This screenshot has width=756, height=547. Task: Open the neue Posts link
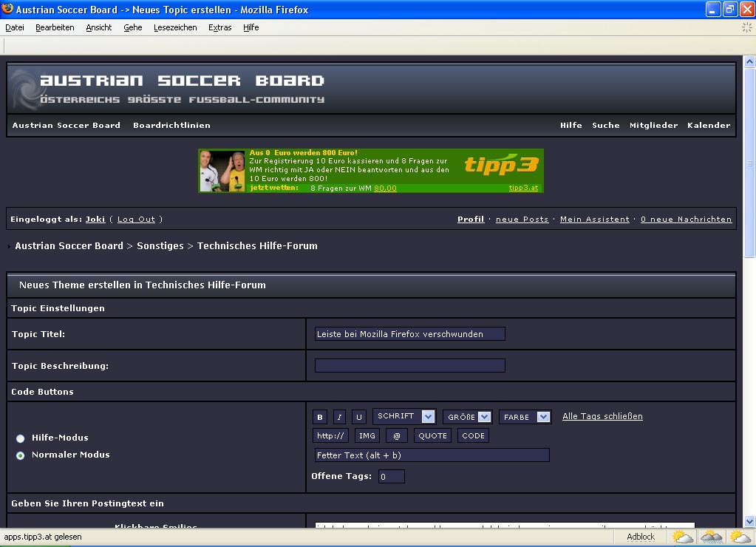pos(522,219)
